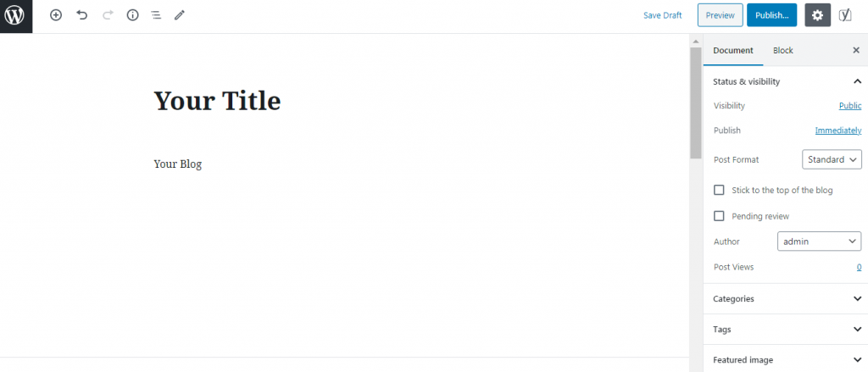
Task: Check the Pending review box
Action: [720, 216]
